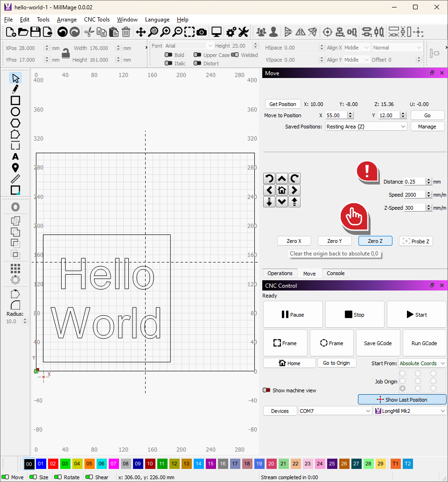
Task: Choose the Polygon hexagon tool
Action: click(15, 123)
